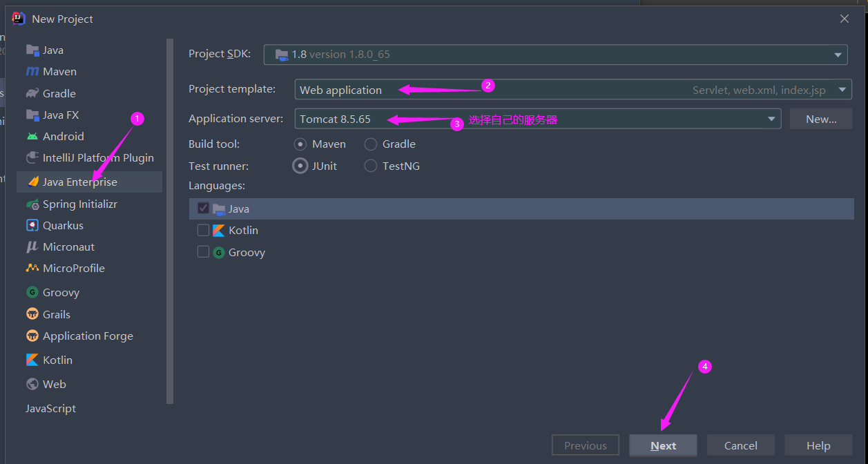The image size is (868, 464).
Task: Click the IntelliJ Platform Plugin icon
Action: coord(32,157)
